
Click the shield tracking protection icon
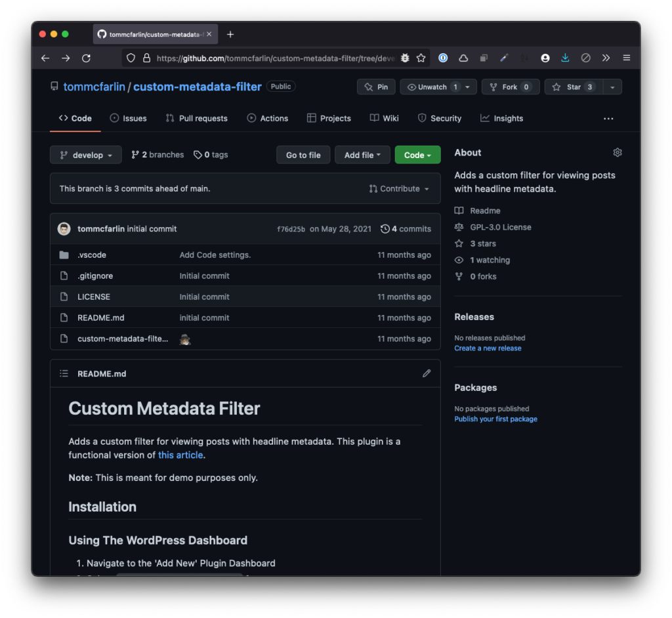[x=131, y=58]
